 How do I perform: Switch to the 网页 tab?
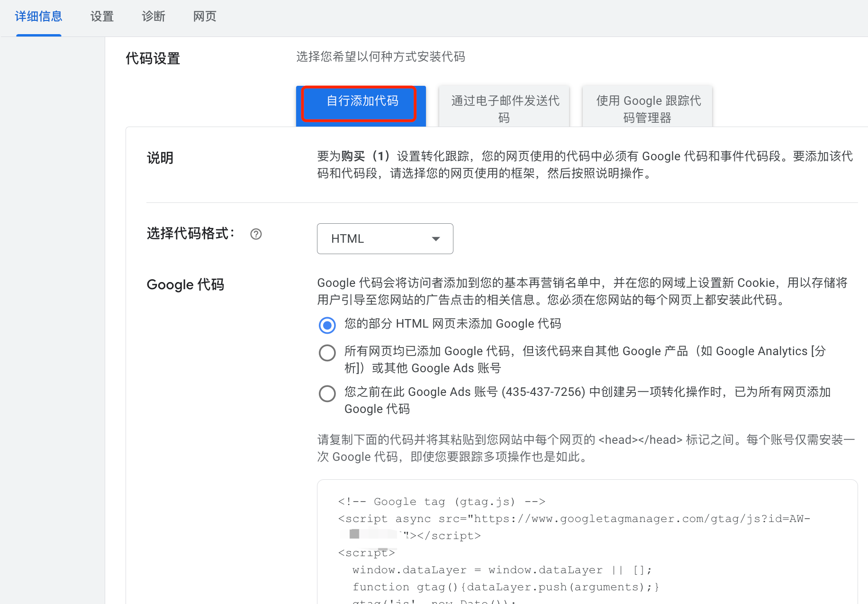(x=204, y=16)
